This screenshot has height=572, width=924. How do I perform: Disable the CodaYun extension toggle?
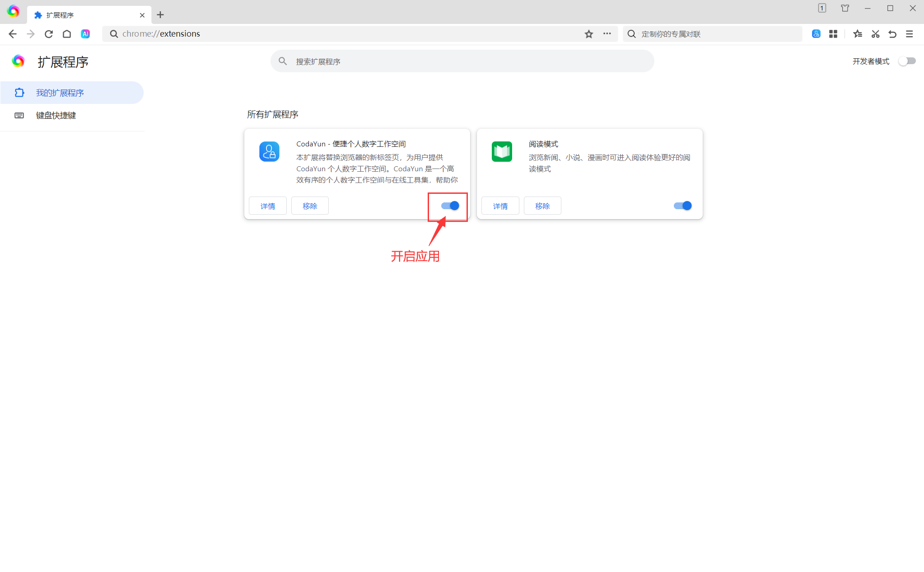pyautogui.click(x=450, y=206)
